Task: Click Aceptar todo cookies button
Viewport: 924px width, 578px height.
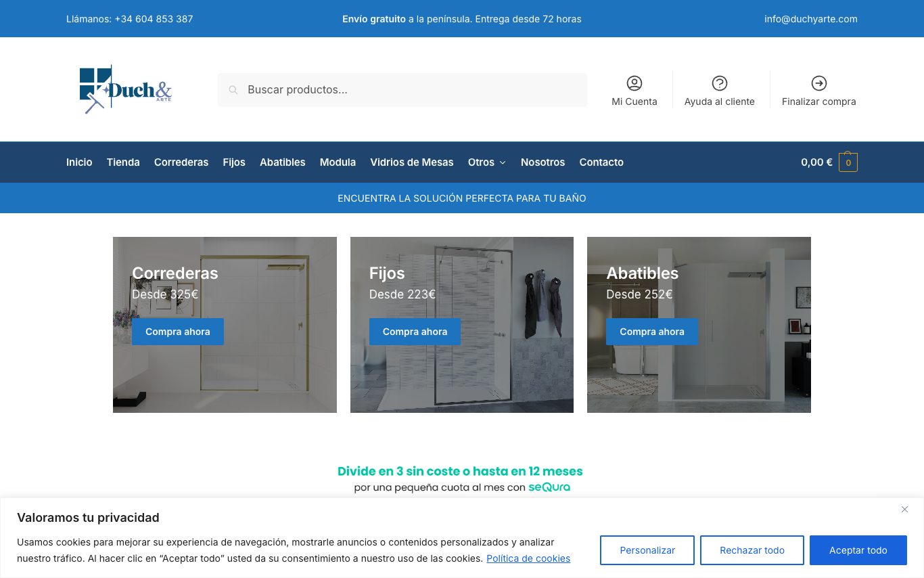Action: (x=858, y=550)
